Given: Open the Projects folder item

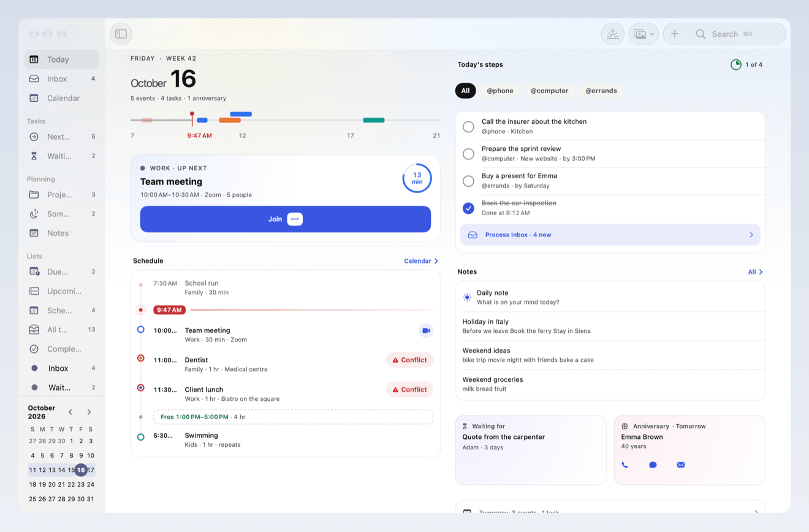Looking at the screenshot, I should 61,194.
